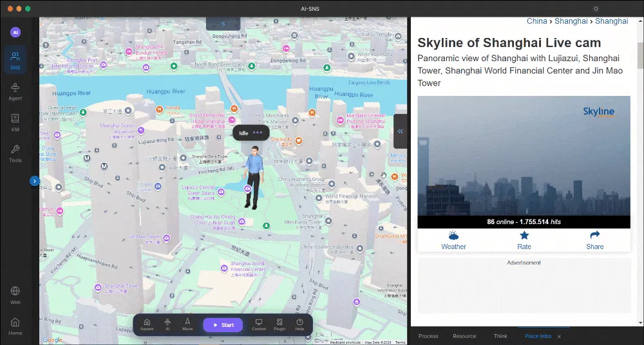Click the Starbucks map marker
Screen dimensions: 644x345
(299, 140)
